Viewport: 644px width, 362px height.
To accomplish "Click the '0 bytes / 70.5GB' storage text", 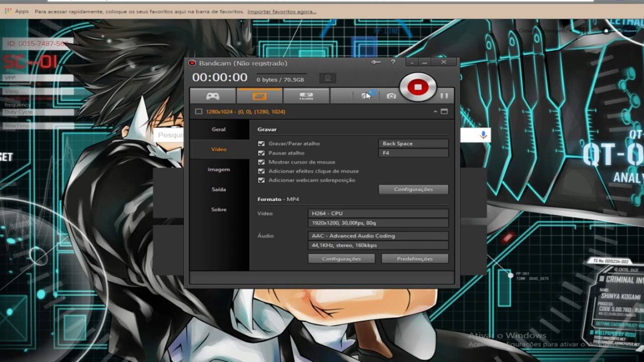I will [x=280, y=79].
